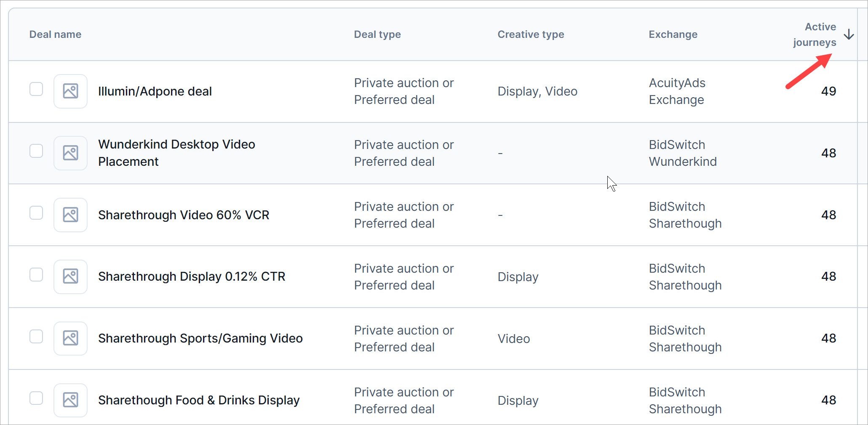The image size is (868, 425).
Task: Click the Sharethrough Video 60% VCR image icon
Action: pos(70,215)
